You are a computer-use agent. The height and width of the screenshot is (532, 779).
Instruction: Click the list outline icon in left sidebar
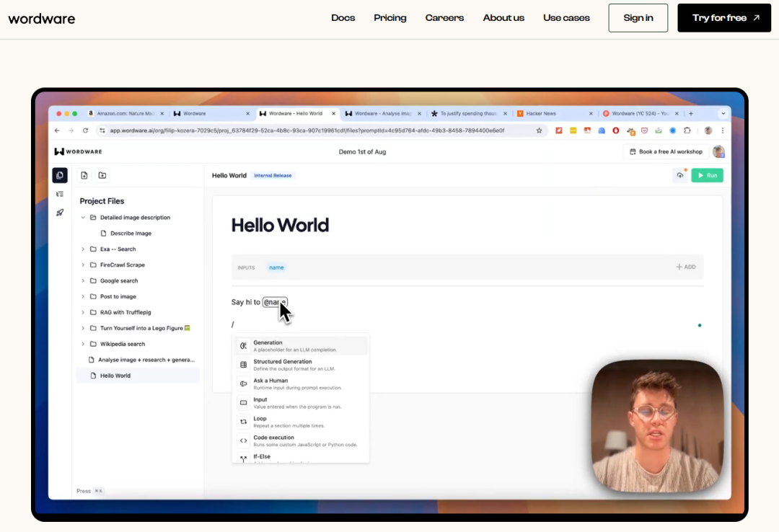click(x=60, y=194)
